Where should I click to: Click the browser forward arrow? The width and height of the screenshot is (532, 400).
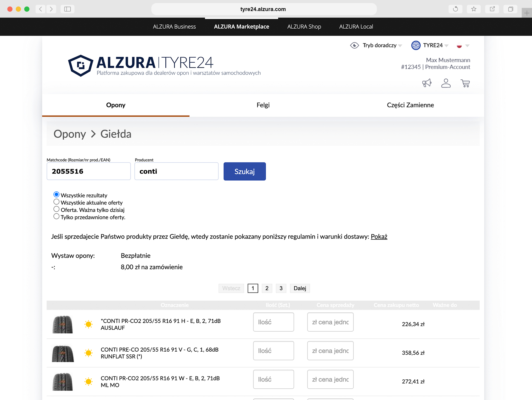tap(51, 9)
